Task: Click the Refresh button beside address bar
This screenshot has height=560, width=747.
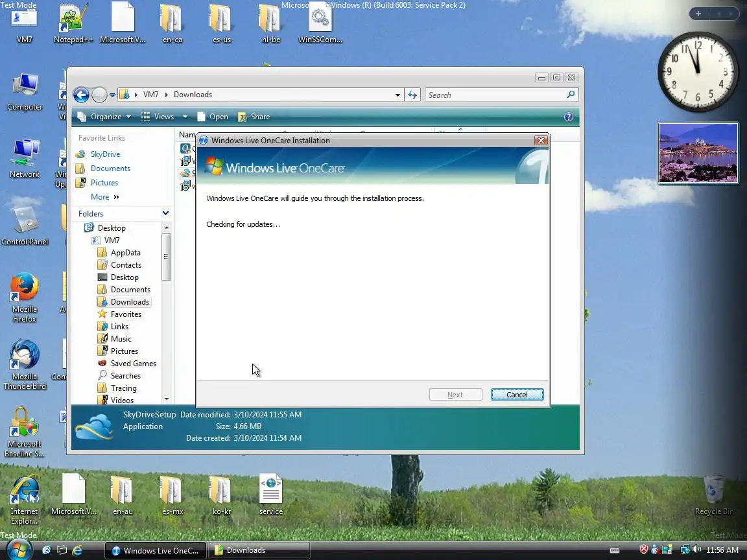Action: [412, 95]
